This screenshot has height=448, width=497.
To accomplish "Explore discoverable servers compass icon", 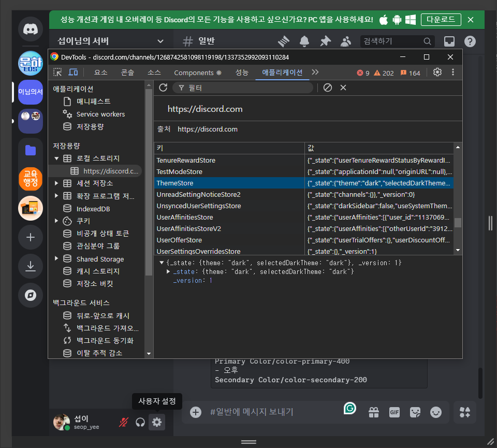I will coord(31,295).
